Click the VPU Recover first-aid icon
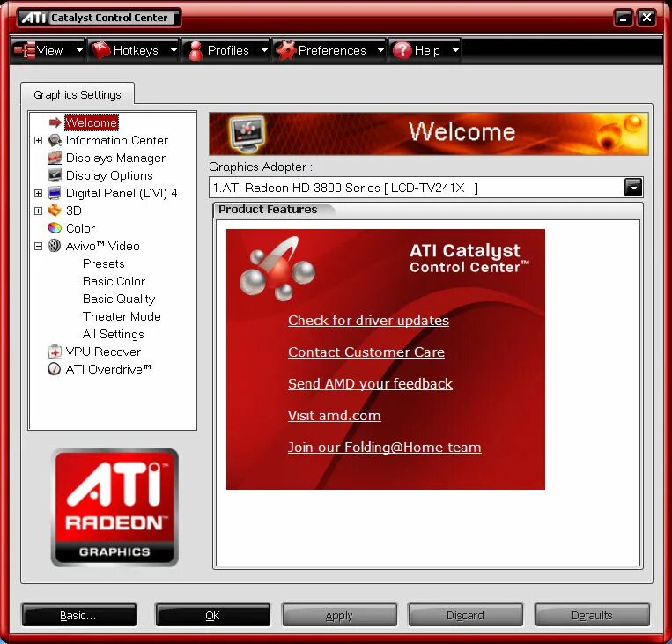Image resolution: width=672 pixels, height=644 pixels. tap(55, 352)
